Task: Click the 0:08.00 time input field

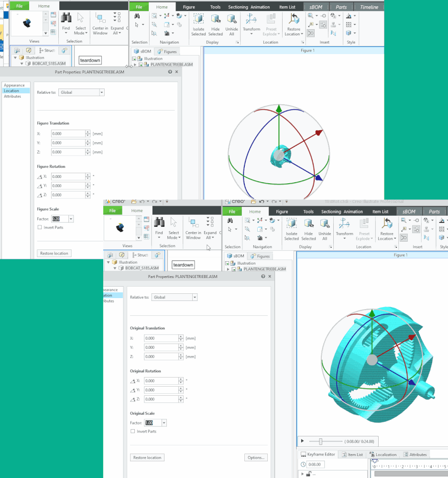Action: click(x=316, y=465)
